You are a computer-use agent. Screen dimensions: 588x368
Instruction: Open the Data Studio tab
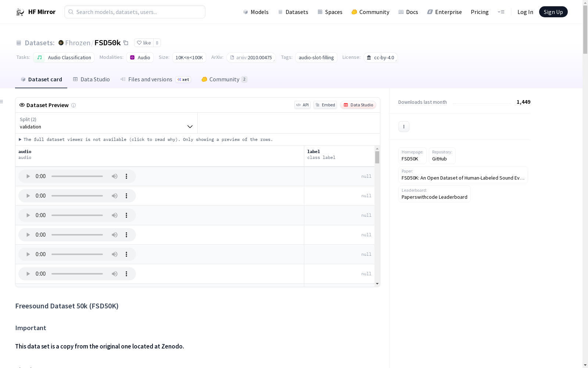coord(92,79)
